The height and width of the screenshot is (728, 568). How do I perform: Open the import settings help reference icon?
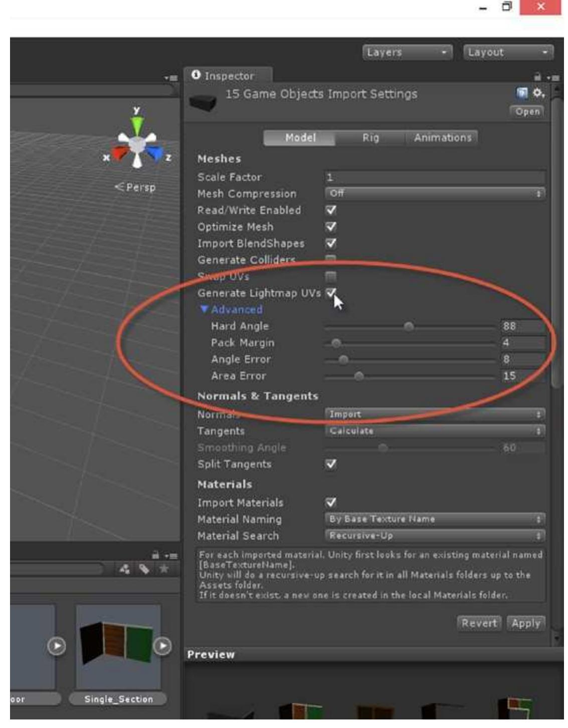pos(522,93)
